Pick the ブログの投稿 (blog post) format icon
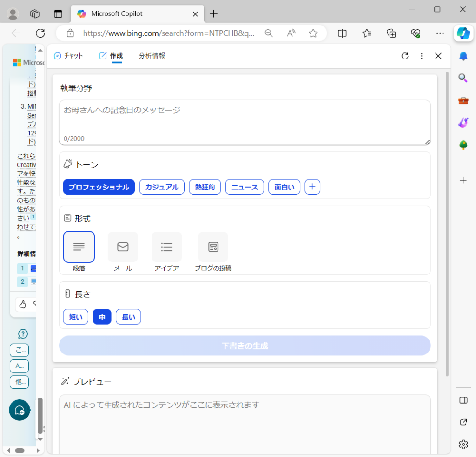 (x=213, y=247)
